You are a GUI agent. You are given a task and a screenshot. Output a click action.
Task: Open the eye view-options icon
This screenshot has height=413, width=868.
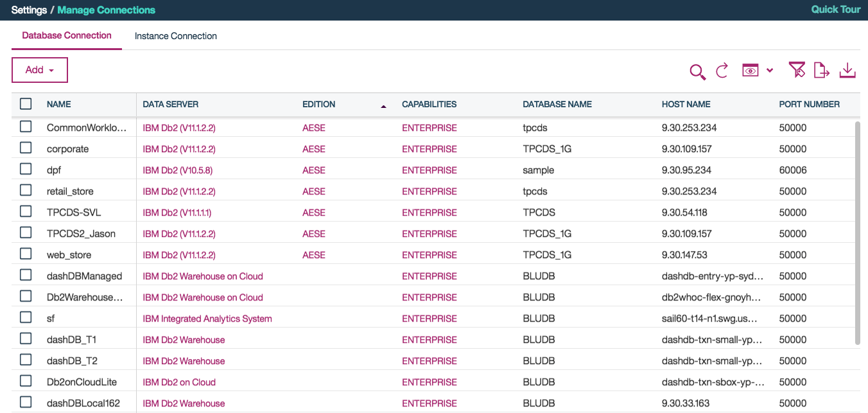point(751,71)
